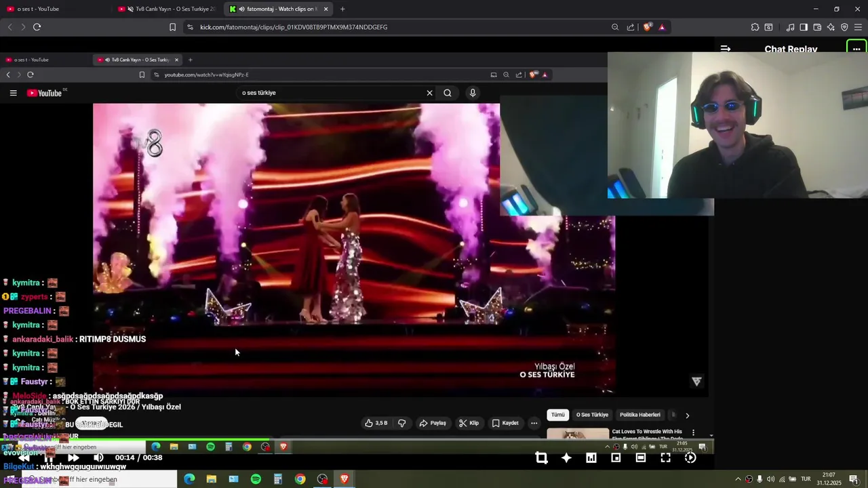Open the YouTube hamburger guide menu
The width and height of the screenshot is (868, 488).
pos(13,93)
